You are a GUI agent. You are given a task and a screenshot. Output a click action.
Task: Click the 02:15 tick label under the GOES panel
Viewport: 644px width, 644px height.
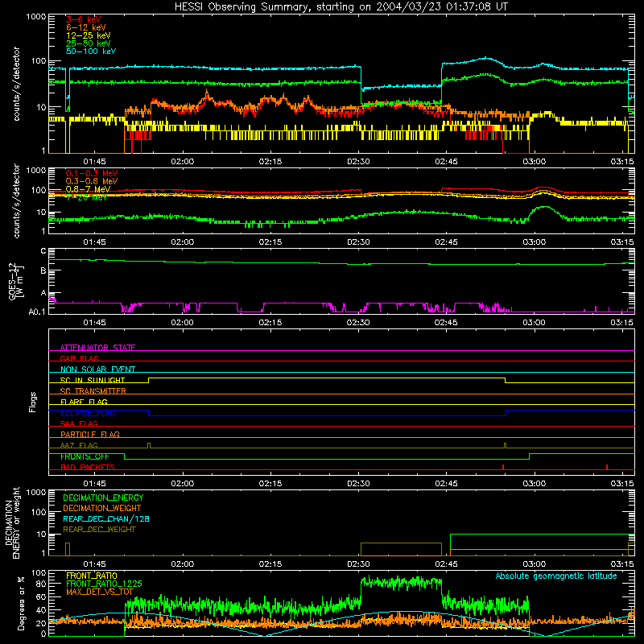click(x=270, y=323)
